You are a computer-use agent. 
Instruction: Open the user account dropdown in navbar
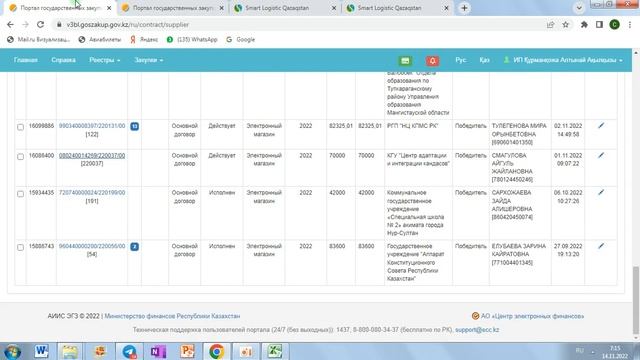point(563,60)
